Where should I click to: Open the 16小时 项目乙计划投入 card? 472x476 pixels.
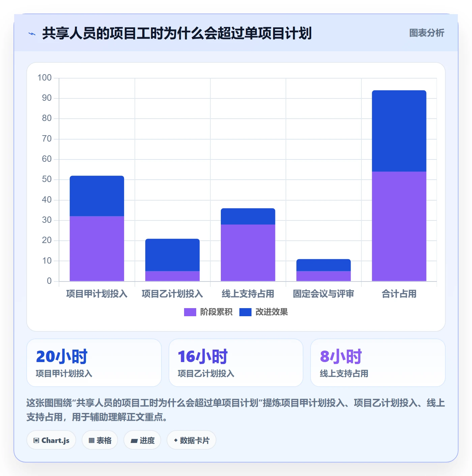coord(236,363)
